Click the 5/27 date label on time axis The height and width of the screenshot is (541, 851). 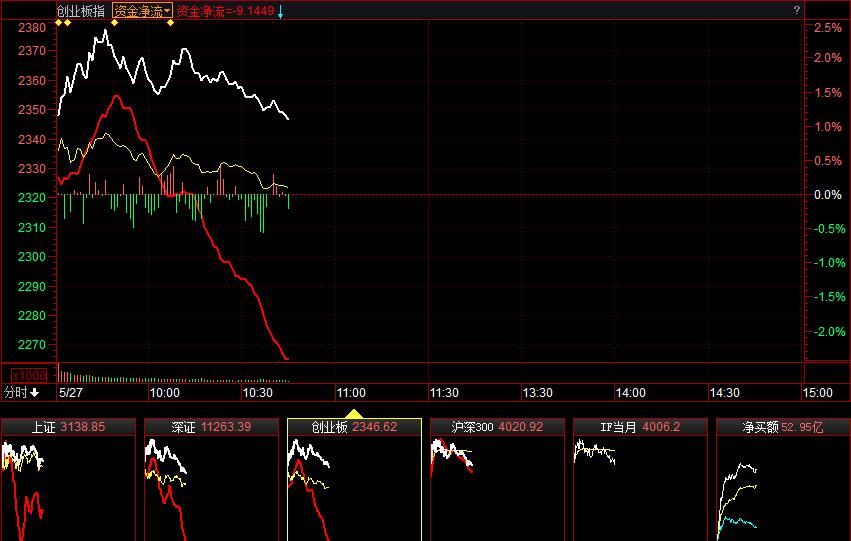[71, 393]
